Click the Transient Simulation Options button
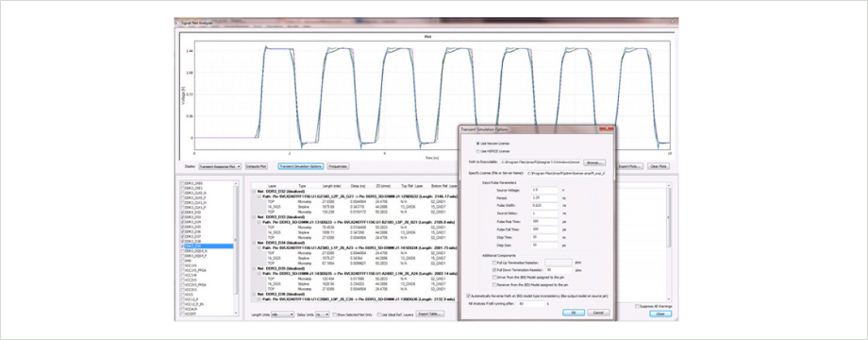 (x=301, y=166)
